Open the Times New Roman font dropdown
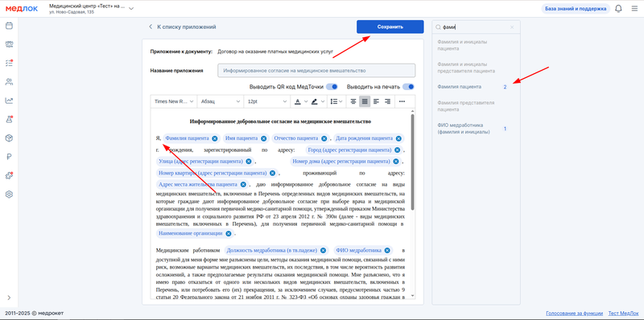Viewport: 644px width, 320px height. (x=174, y=101)
